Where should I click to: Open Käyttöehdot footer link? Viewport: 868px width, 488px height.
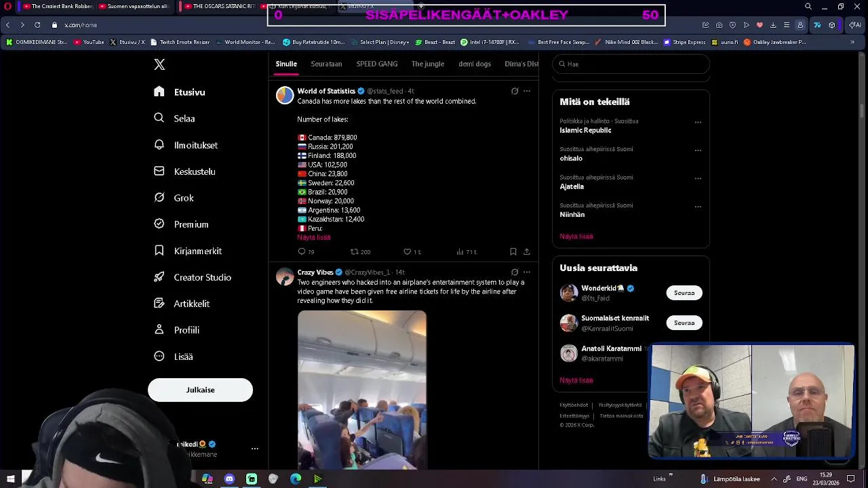coord(574,405)
